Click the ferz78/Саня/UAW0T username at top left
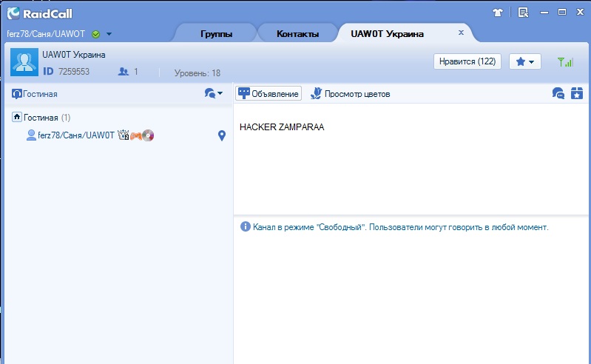 click(46, 34)
